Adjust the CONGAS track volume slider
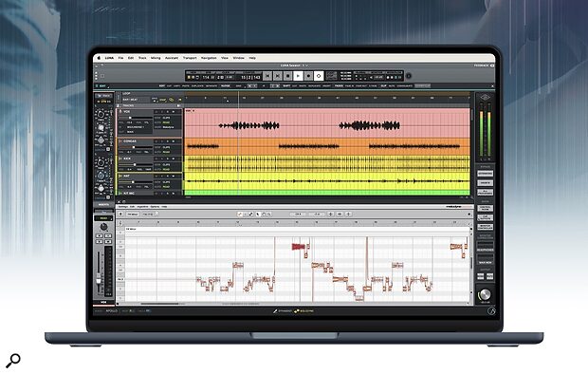The image size is (588, 374). coord(135,147)
